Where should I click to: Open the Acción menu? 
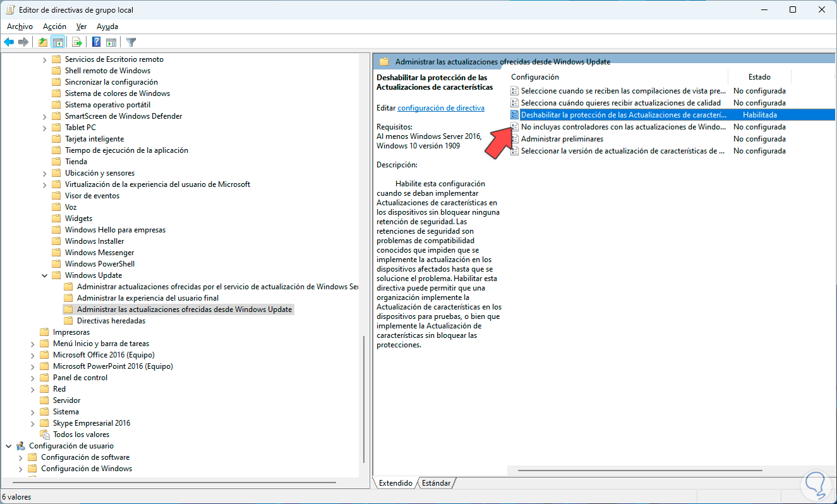coord(54,27)
